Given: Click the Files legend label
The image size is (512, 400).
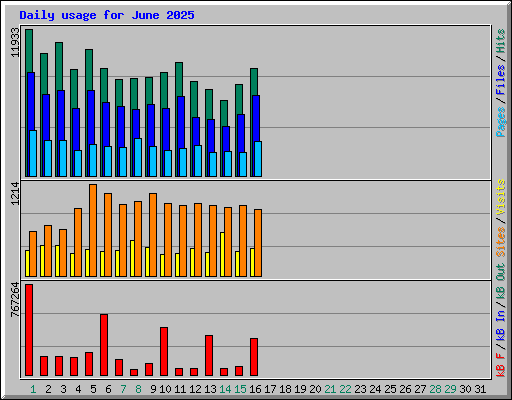Looking at the screenshot, I should (x=500, y=80).
